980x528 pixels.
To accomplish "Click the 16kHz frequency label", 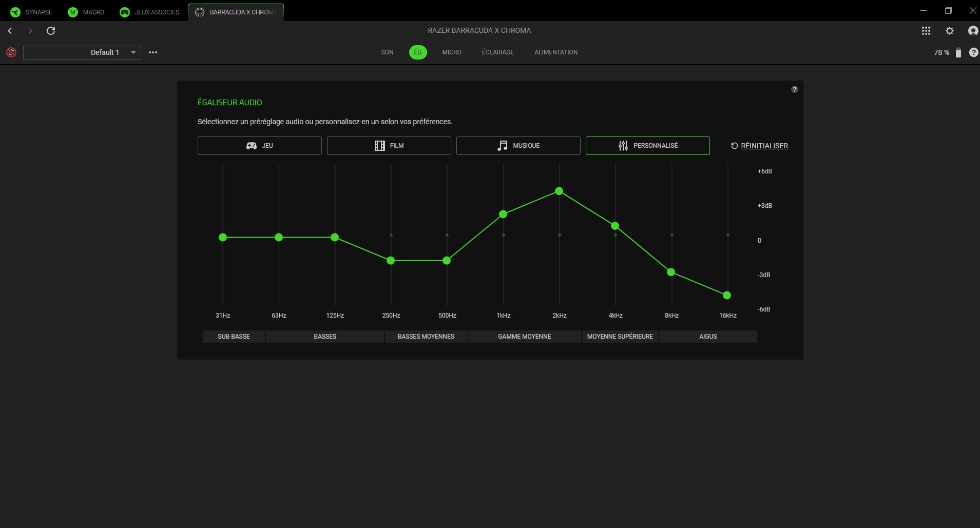I will tap(728, 316).
